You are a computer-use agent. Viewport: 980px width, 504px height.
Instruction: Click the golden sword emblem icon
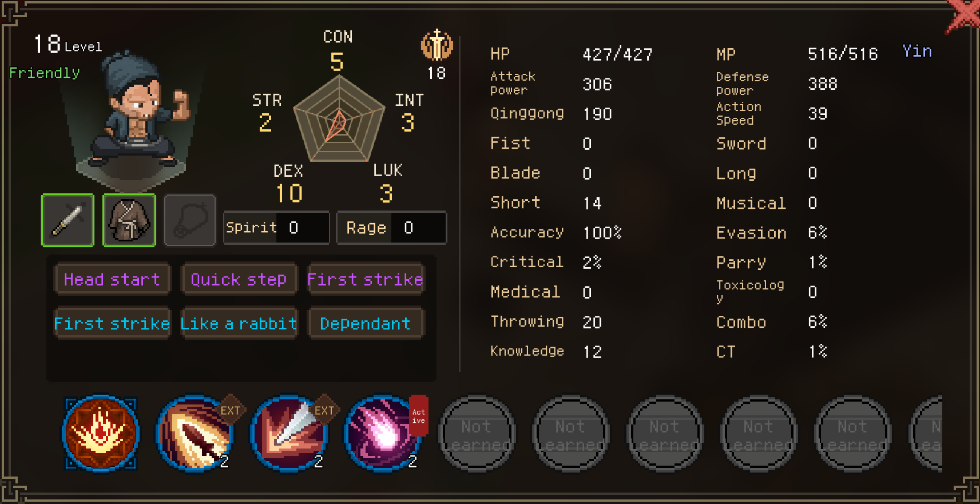click(x=437, y=45)
